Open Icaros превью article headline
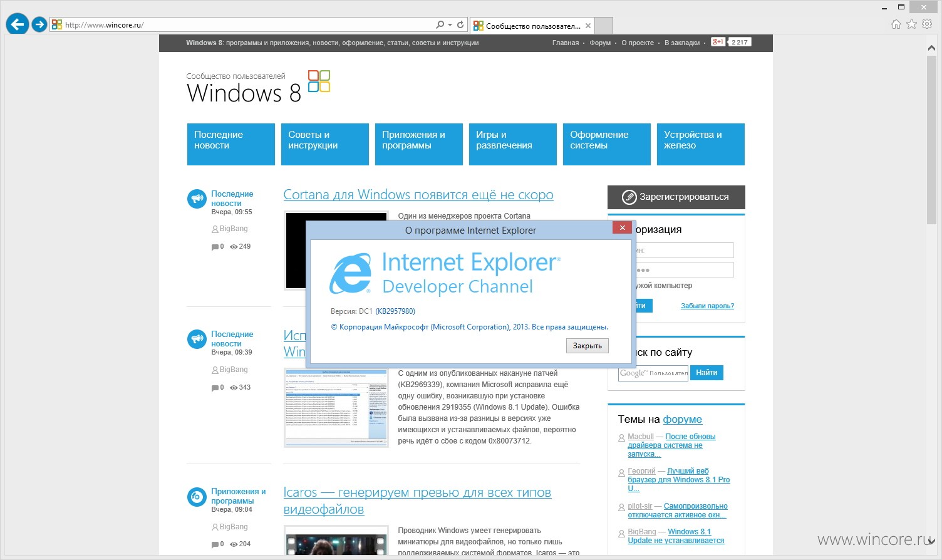The image size is (942, 560). [x=417, y=500]
